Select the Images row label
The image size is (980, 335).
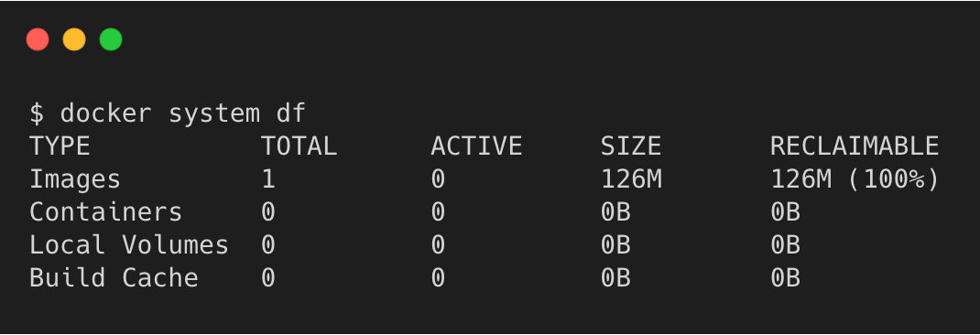[75, 179]
